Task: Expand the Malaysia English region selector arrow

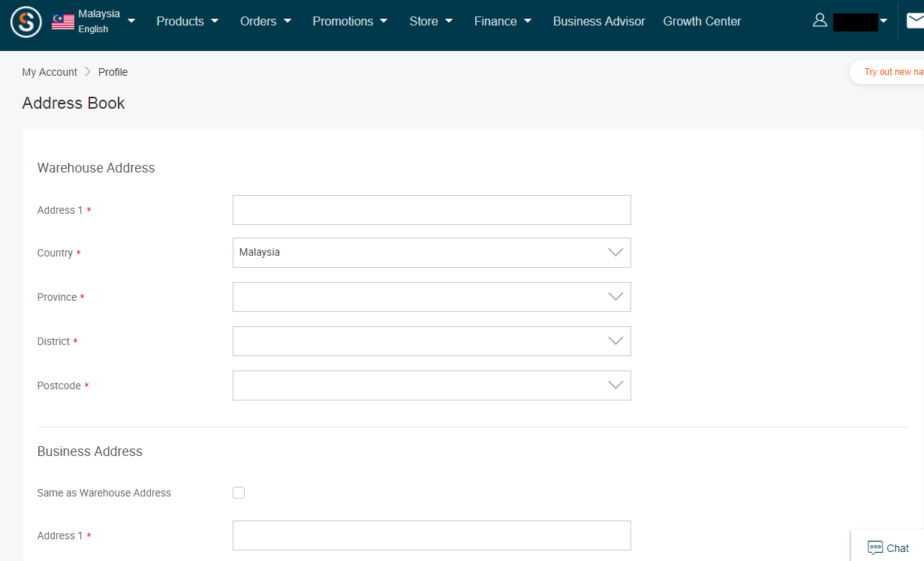Action: click(x=131, y=21)
